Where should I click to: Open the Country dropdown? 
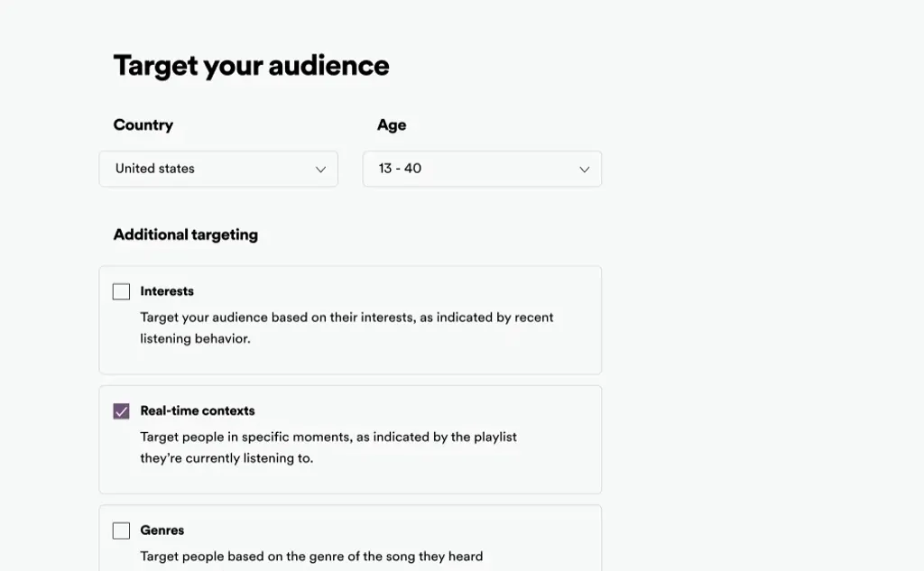click(218, 169)
